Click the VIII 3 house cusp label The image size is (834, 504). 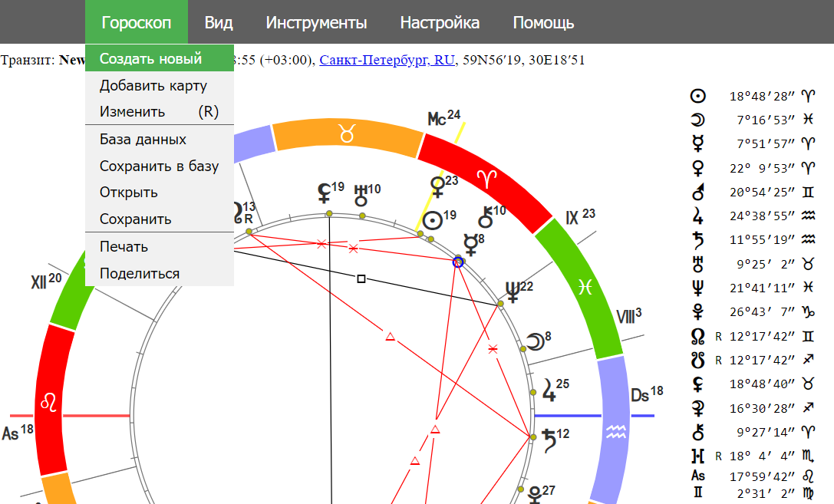[x=628, y=315]
